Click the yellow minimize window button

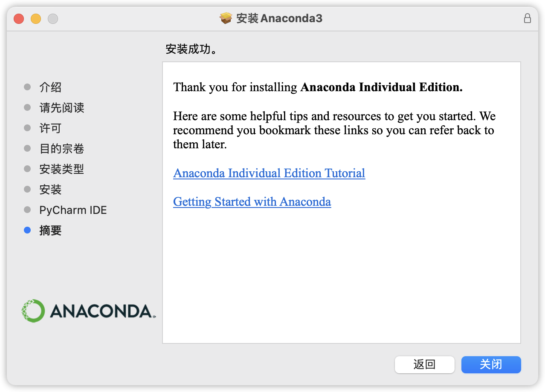click(36, 19)
